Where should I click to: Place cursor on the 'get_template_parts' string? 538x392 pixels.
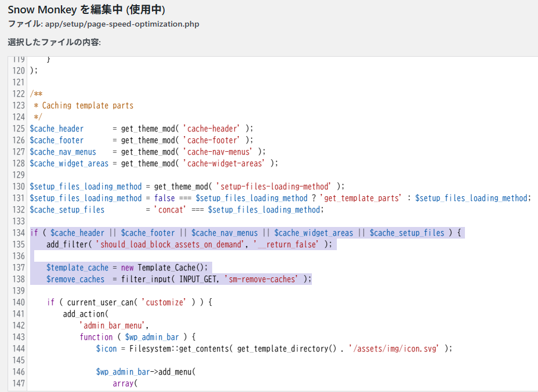click(362, 198)
